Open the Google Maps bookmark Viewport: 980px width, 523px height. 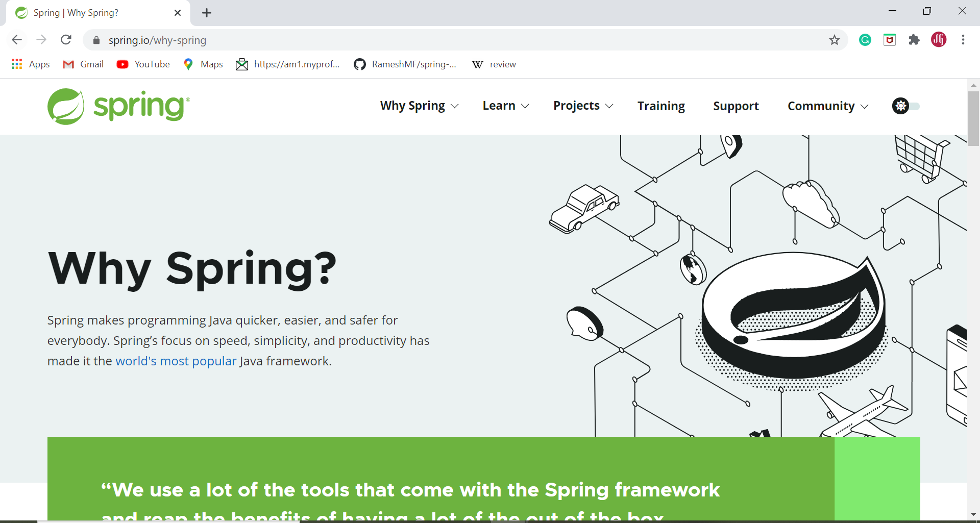pos(203,64)
